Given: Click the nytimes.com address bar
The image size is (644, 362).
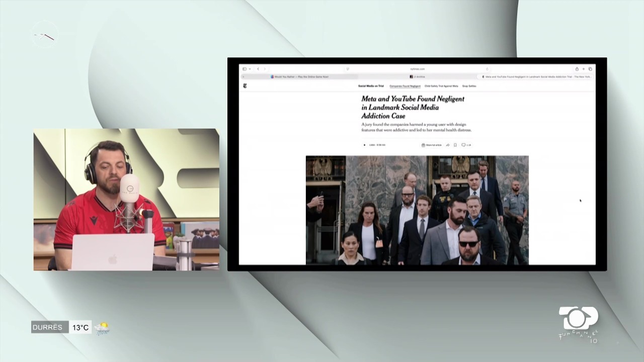Looking at the screenshot, I should [417, 69].
